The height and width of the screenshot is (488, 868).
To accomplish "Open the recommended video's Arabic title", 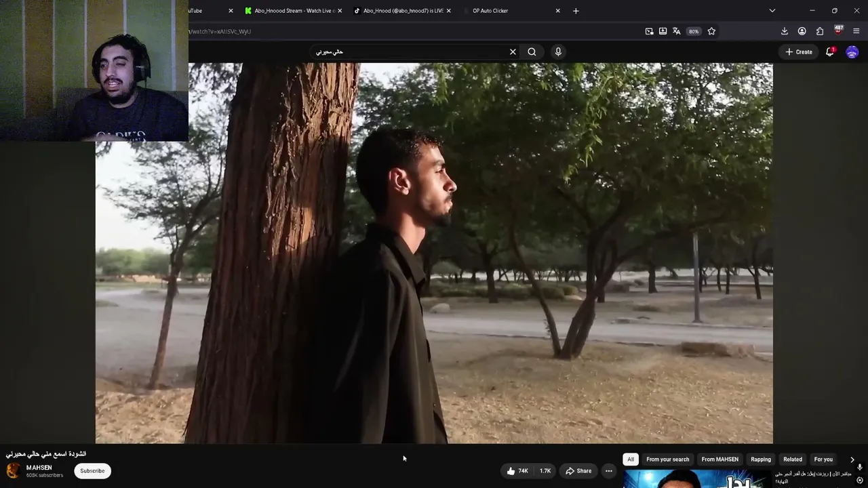I will pos(813,477).
